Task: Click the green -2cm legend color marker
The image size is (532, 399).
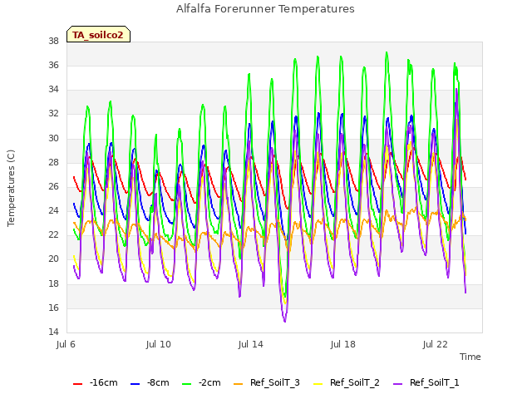Action: [186, 384]
